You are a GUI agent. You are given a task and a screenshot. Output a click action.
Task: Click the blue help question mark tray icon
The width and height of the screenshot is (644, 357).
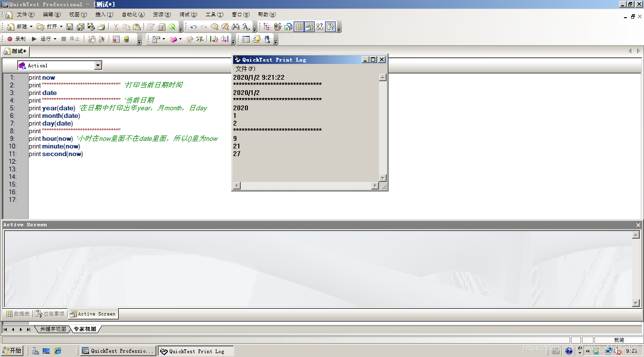pyautogui.click(x=569, y=351)
